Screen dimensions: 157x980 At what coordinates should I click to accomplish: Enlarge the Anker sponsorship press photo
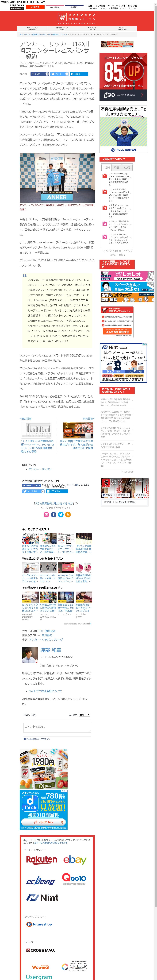57,178
